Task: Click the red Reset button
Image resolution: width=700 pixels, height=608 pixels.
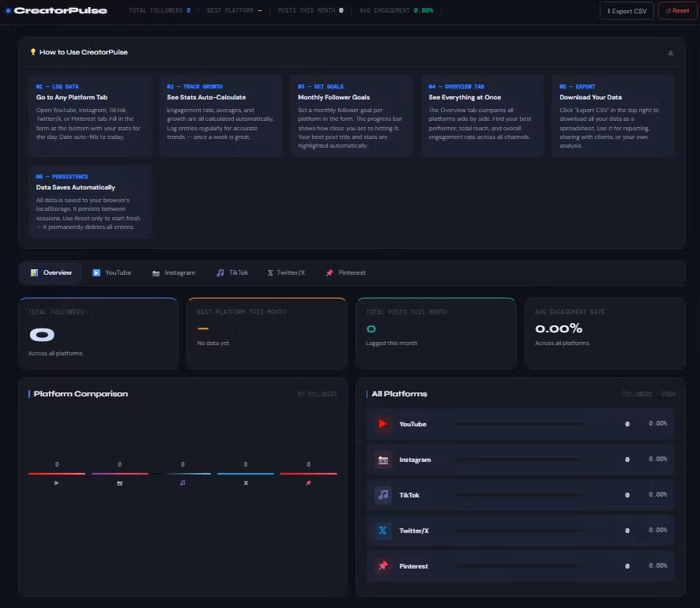Action: coord(677,11)
